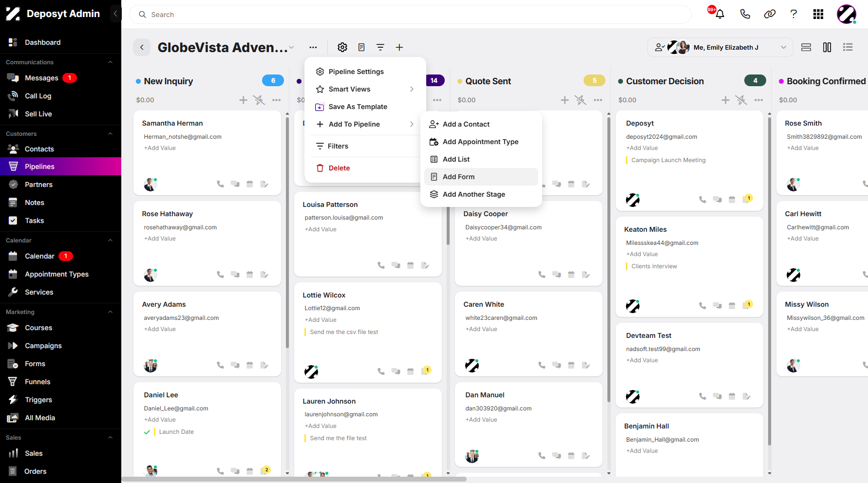Toggle the Launch Date task checkmark
Image resolution: width=868 pixels, height=483 pixels.
pyautogui.click(x=147, y=432)
